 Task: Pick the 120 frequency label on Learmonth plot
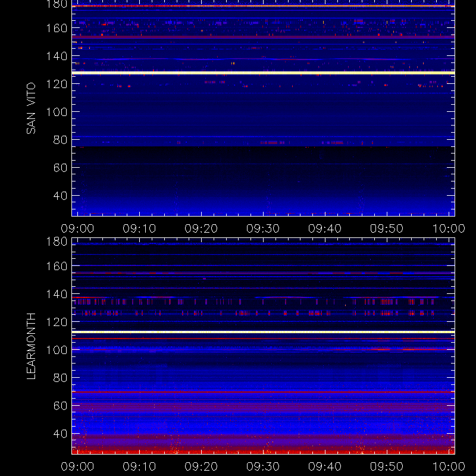tap(57, 322)
